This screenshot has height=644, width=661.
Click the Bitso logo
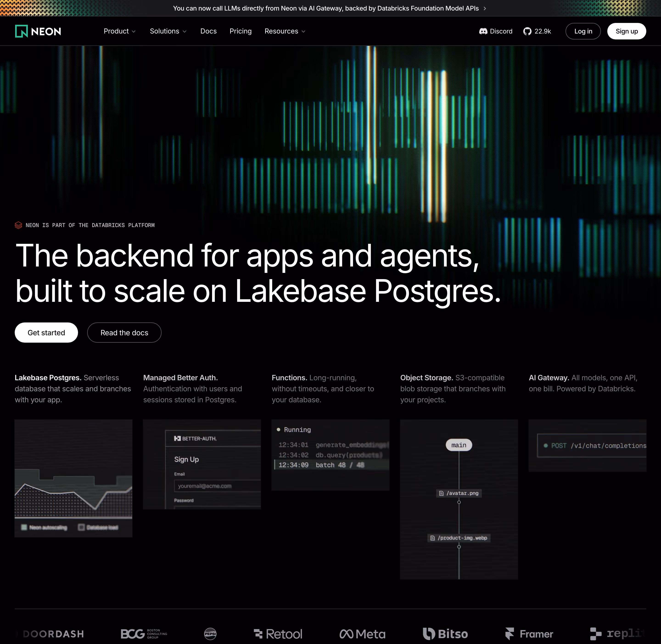click(x=445, y=634)
